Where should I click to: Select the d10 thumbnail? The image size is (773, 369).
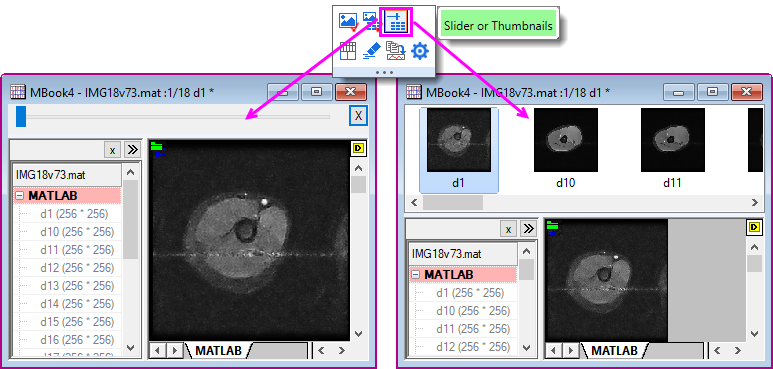point(565,148)
